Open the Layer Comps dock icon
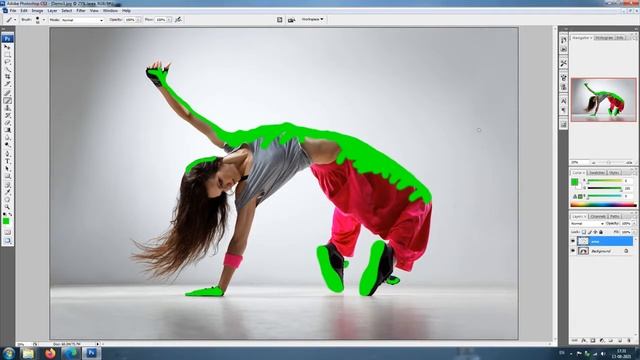640x360 pixels. pyautogui.click(x=563, y=124)
